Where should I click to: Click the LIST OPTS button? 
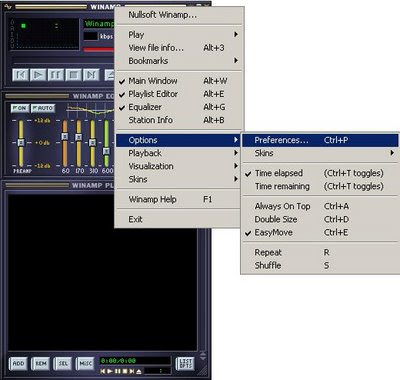coord(185,364)
